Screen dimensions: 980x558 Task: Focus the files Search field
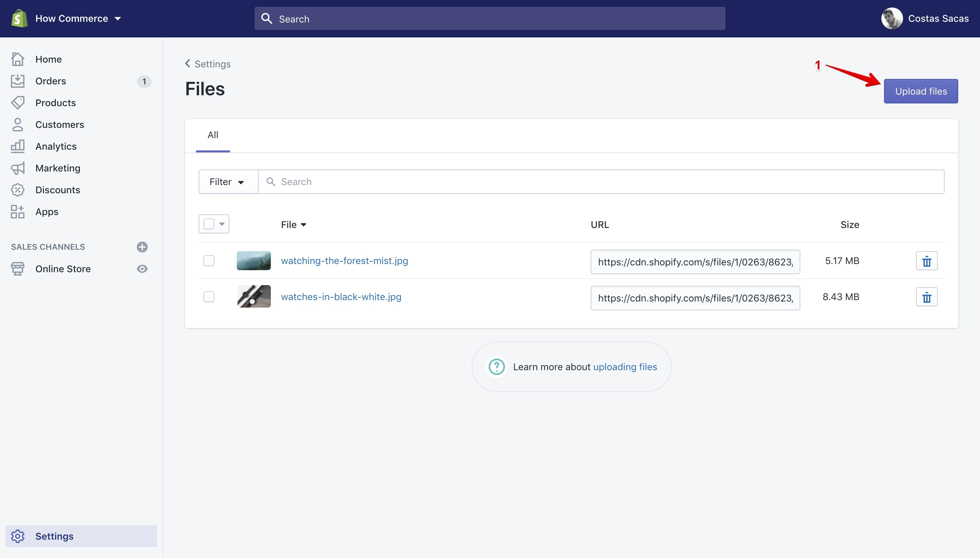pyautogui.click(x=601, y=182)
